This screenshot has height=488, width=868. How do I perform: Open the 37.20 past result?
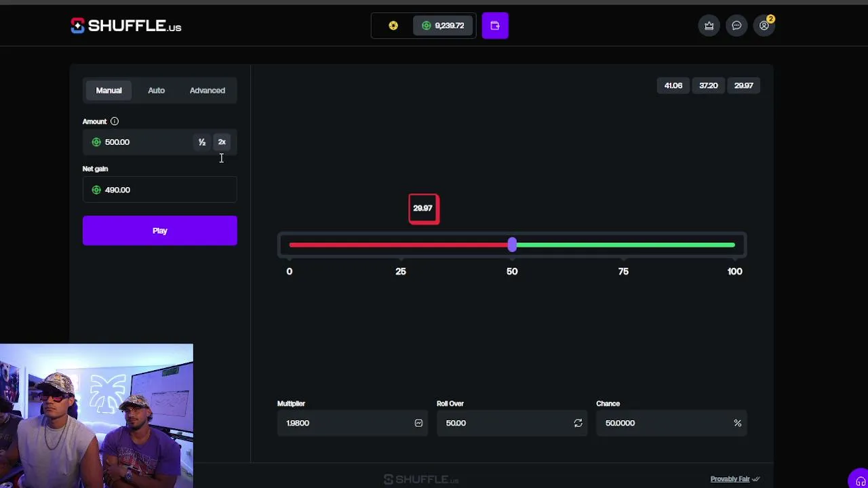tap(709, 85)
